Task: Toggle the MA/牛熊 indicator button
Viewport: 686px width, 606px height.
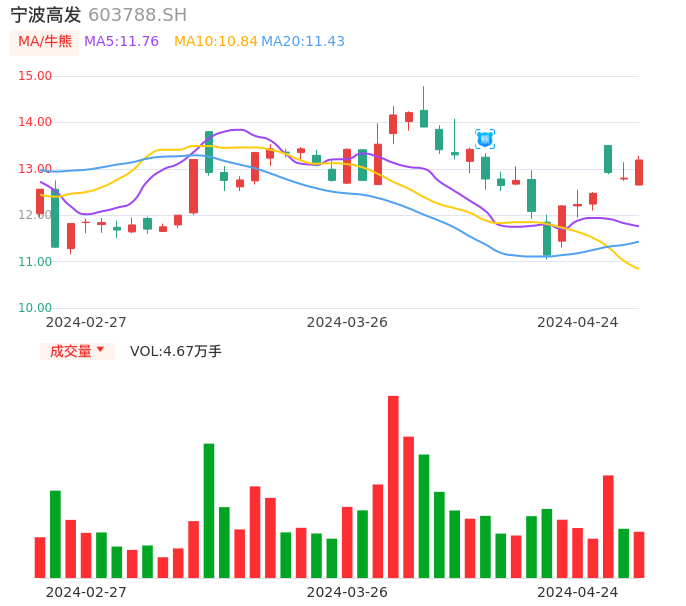Action: point(45,42)
